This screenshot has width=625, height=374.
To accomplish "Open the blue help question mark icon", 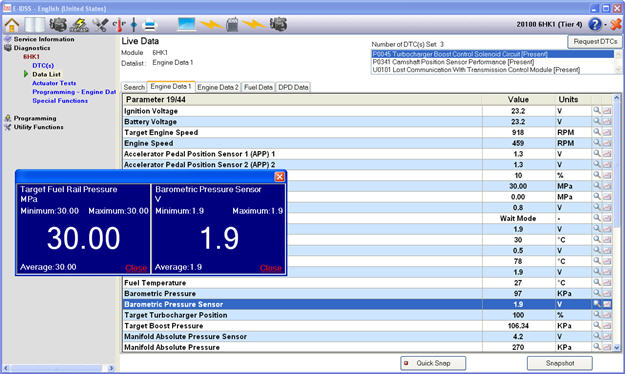I will 595,24.
